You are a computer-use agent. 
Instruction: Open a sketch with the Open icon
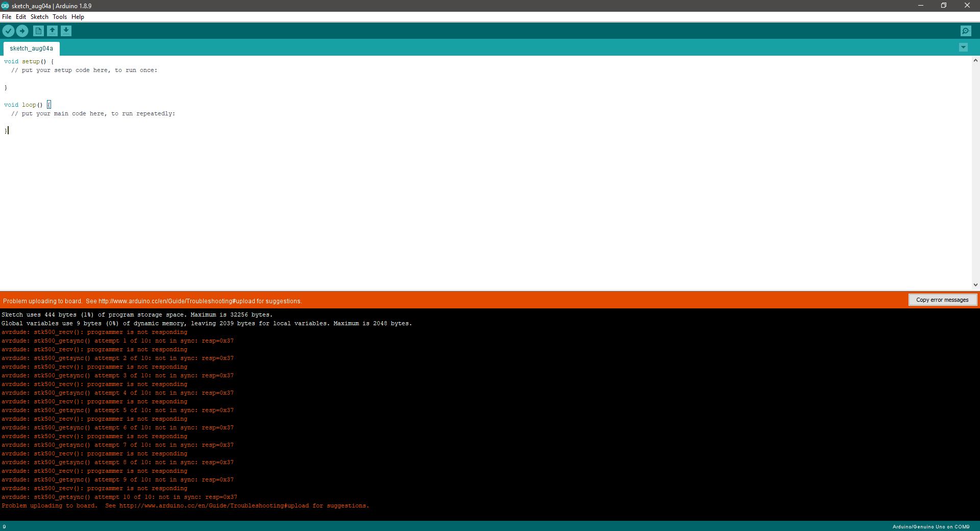coord(52,31)
